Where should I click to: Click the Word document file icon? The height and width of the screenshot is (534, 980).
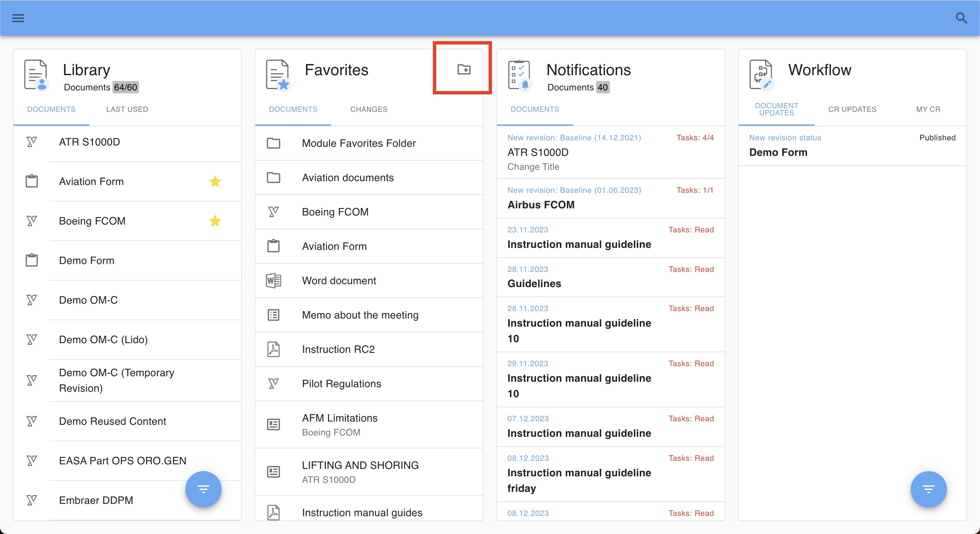273,281
